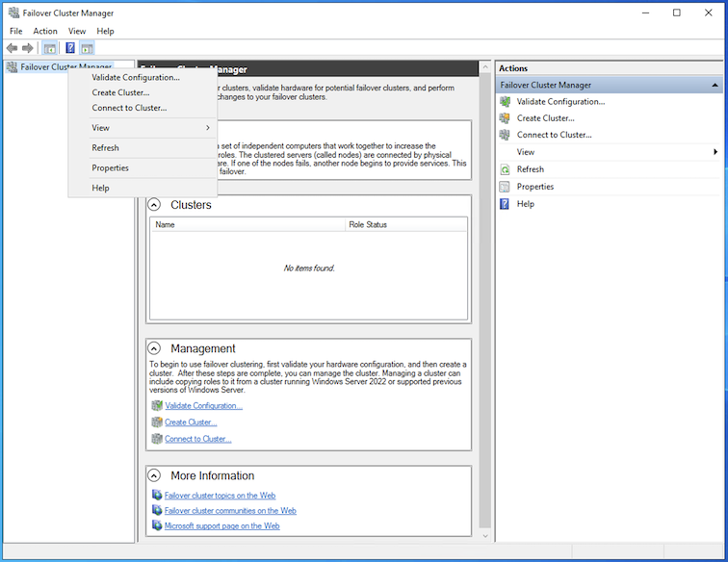Open the File menu
The width and height of the screenshot is (728, 562).
[15, 31]
